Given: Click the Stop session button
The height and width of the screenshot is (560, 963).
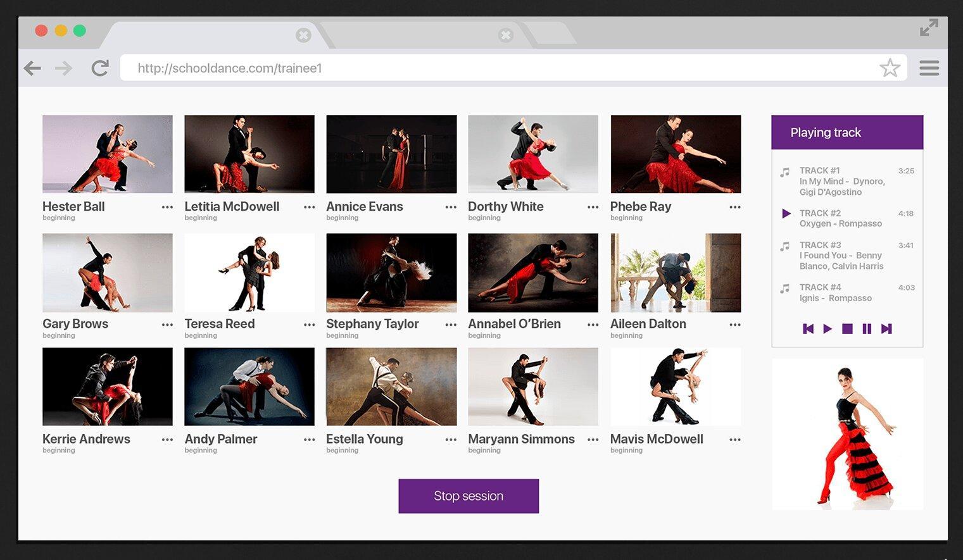Looking at the screenshot, I should pos(469,496).
